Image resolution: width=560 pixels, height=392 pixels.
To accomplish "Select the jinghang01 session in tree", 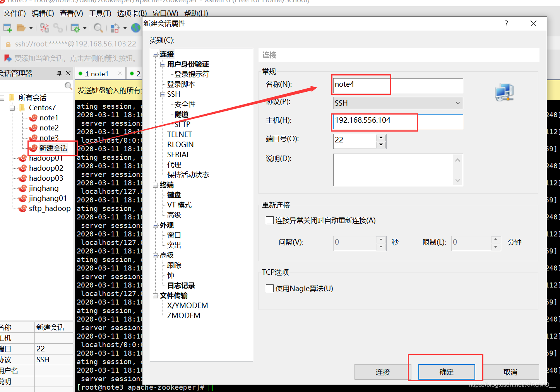I will click(48, 198).
